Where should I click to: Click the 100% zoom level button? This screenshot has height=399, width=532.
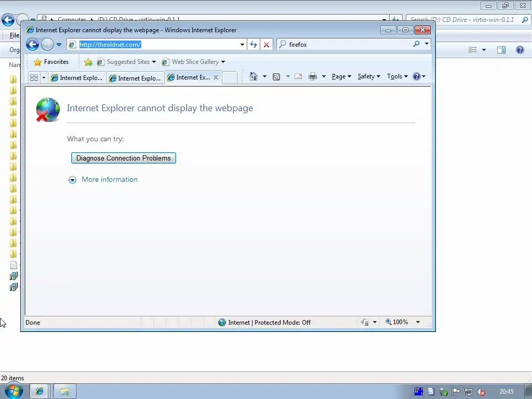pos(396,322)
